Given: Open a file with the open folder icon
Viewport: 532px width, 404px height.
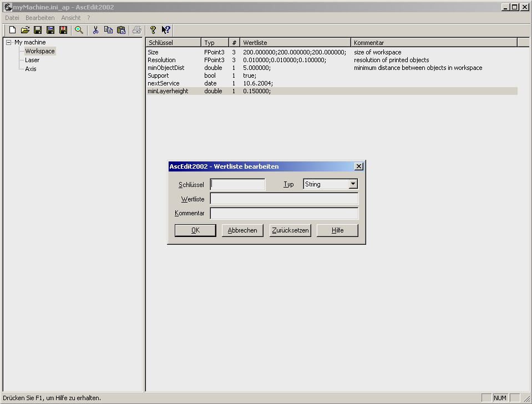Looking at the screenshot, I should [25, 30].
